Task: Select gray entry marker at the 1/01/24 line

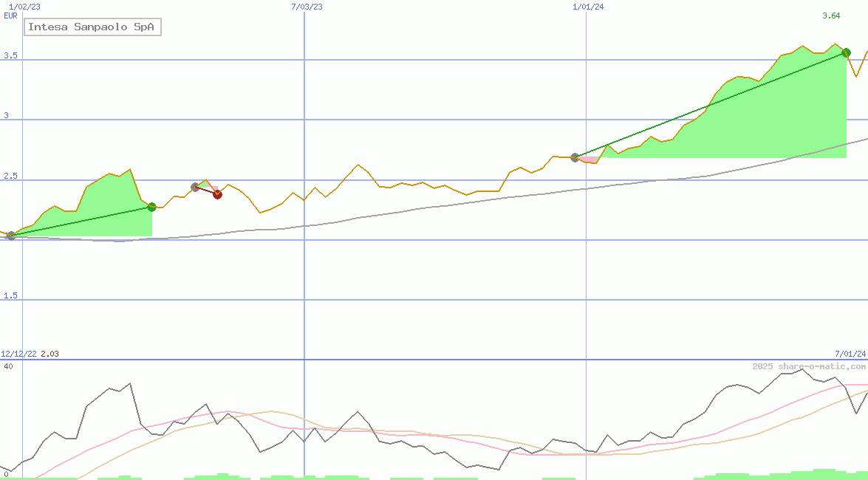Action: tap(575, 157)
